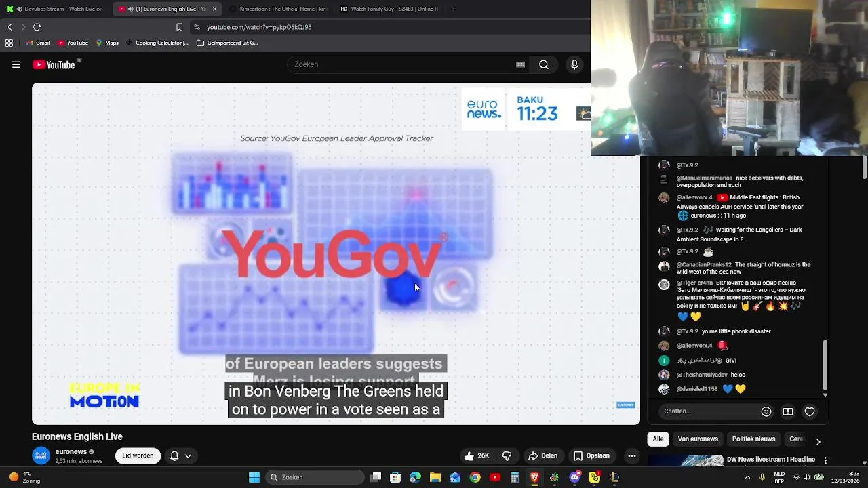Select the Van euronews filter chip
Image resolution: width=868 pixels, height=488 pixels.
click(x=698, y=439)
